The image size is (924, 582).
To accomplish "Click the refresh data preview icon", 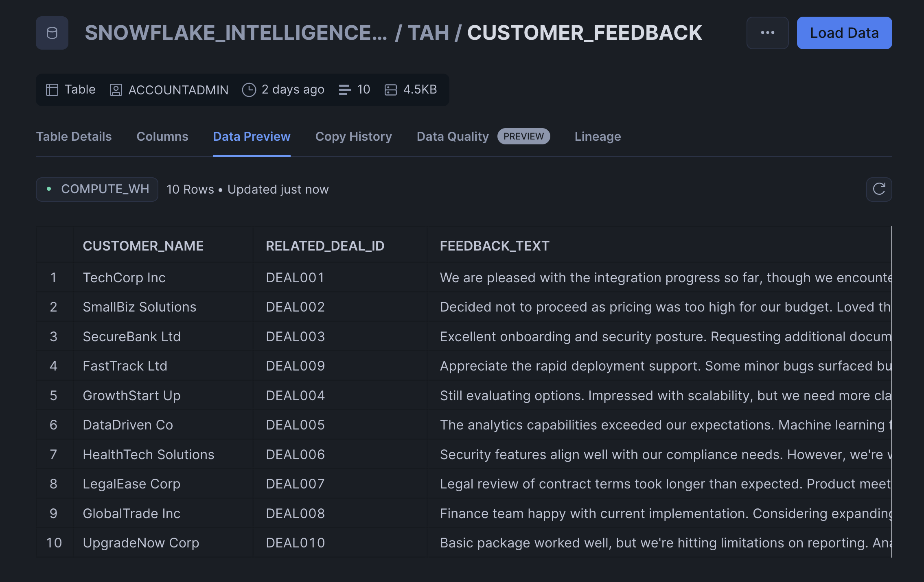I will click(879, 189).
